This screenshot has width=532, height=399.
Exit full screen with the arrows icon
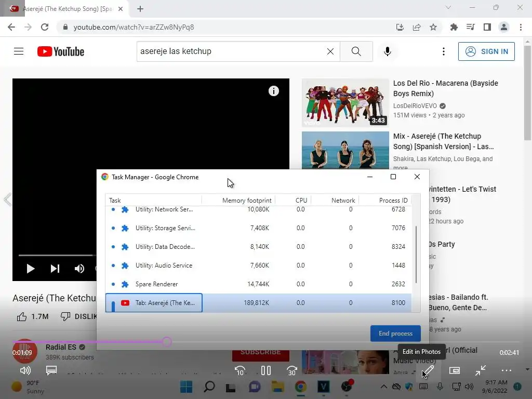481,370
